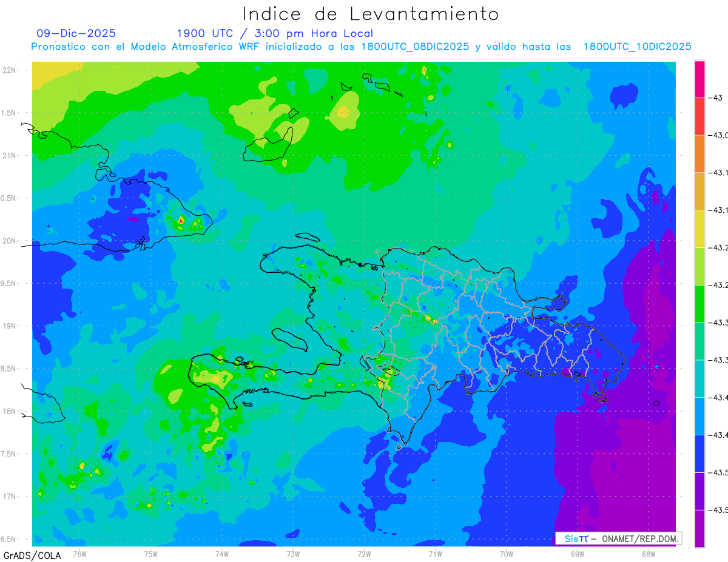The width and height of the screenshot is (728, 562).
Task: Click the orange swatch in the color legend
Action: (699, 153)
